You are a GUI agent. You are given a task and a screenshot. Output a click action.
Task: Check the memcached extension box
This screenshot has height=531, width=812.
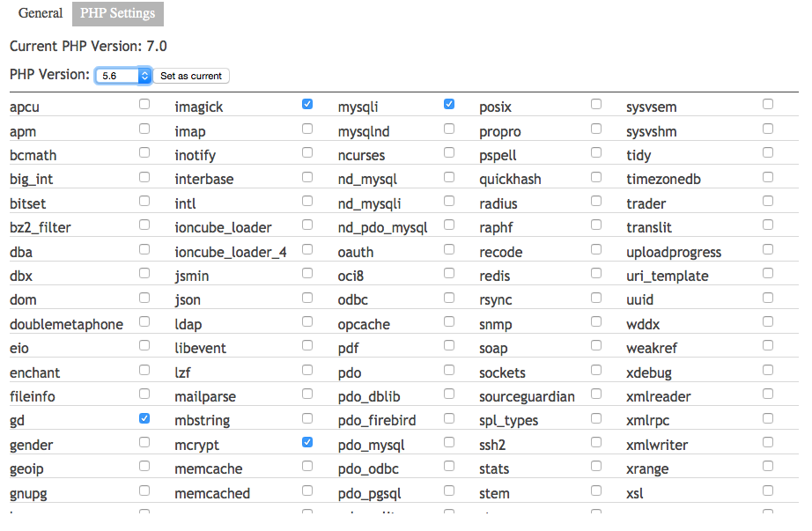[307, 490]
